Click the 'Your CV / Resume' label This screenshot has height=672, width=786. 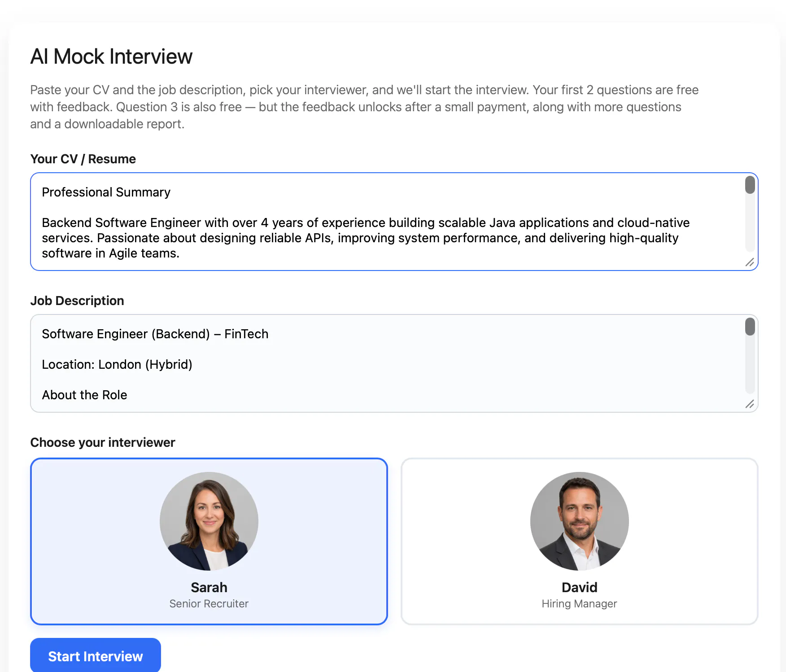(83, 159)
